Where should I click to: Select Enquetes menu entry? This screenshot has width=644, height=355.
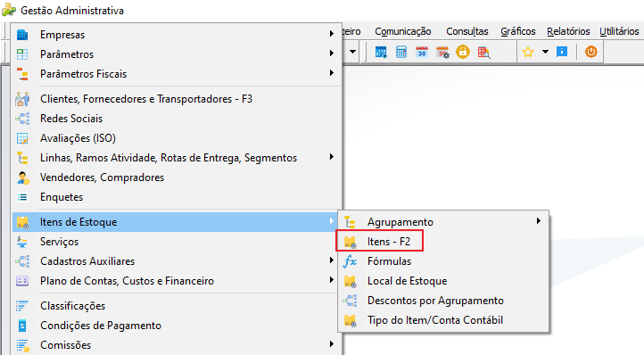click(177, 197)
